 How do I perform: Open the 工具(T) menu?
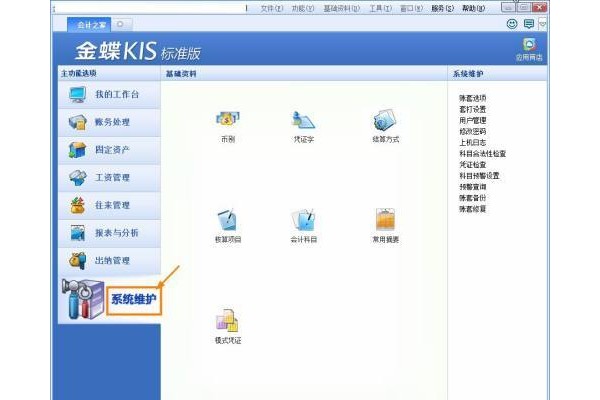(380, 8)
